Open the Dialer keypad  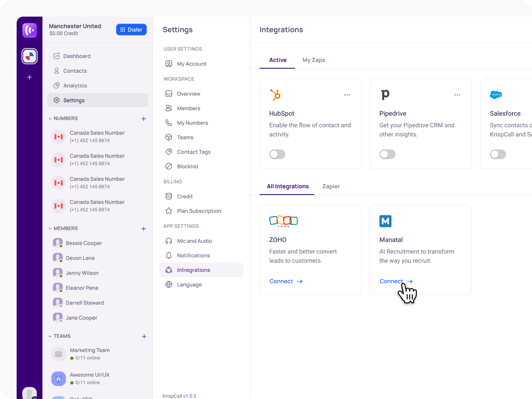tap(131, 30)
